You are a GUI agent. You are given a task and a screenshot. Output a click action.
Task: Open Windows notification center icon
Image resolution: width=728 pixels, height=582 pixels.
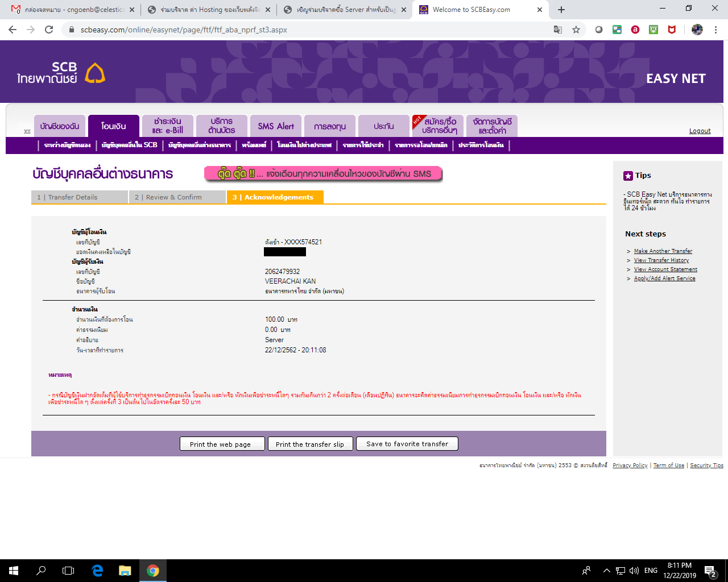710,571
